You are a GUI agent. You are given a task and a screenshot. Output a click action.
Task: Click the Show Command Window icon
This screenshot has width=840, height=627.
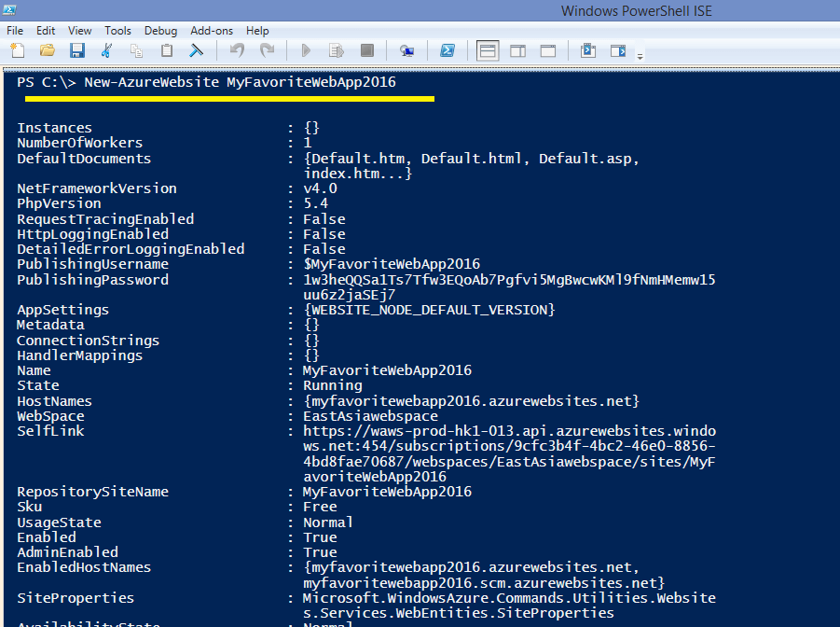pos(588,50)
